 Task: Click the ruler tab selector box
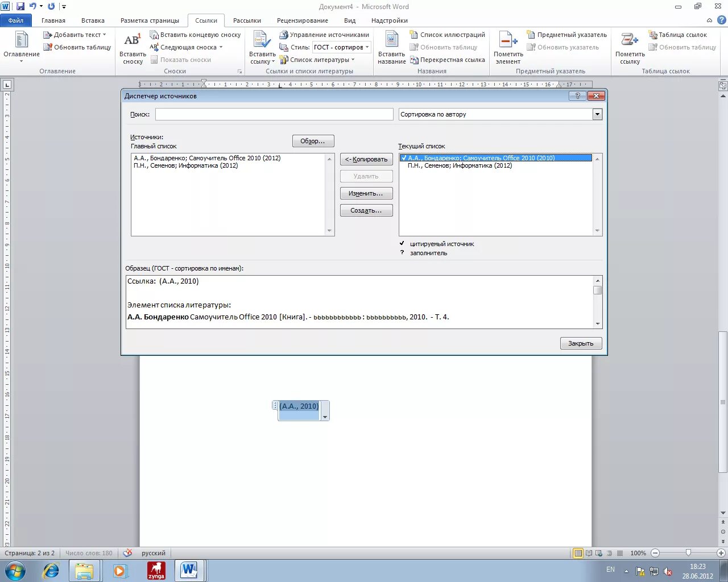coord(7,85)
